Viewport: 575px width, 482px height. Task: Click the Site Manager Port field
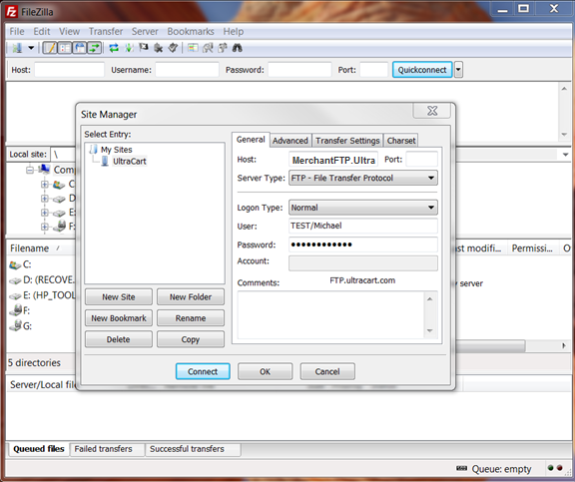pyautogui.click(x=422, y=160)
